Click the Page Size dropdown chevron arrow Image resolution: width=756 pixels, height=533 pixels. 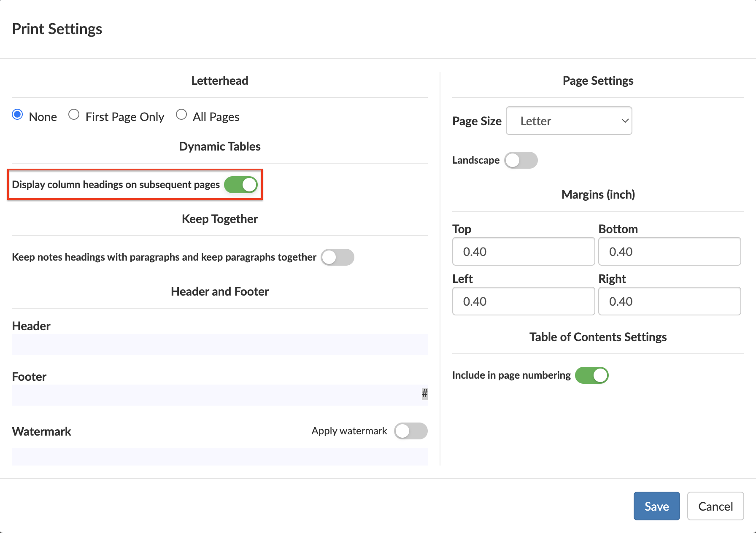point(625,121)
